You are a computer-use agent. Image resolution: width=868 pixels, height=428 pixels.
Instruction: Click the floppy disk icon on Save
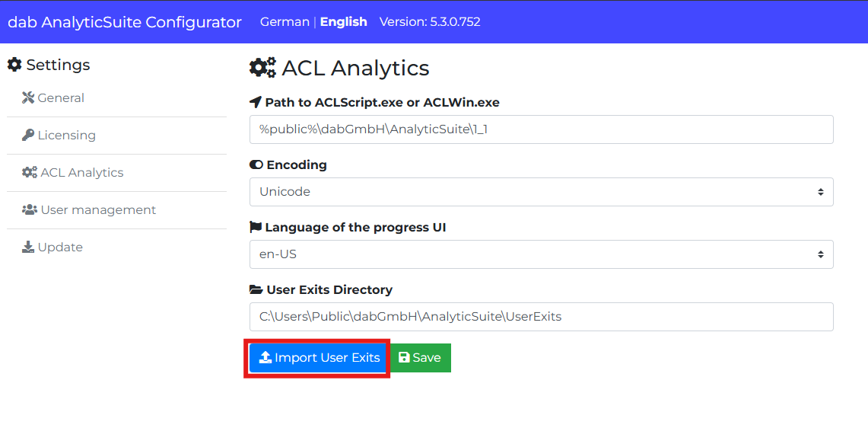click(x=404, y=358)
